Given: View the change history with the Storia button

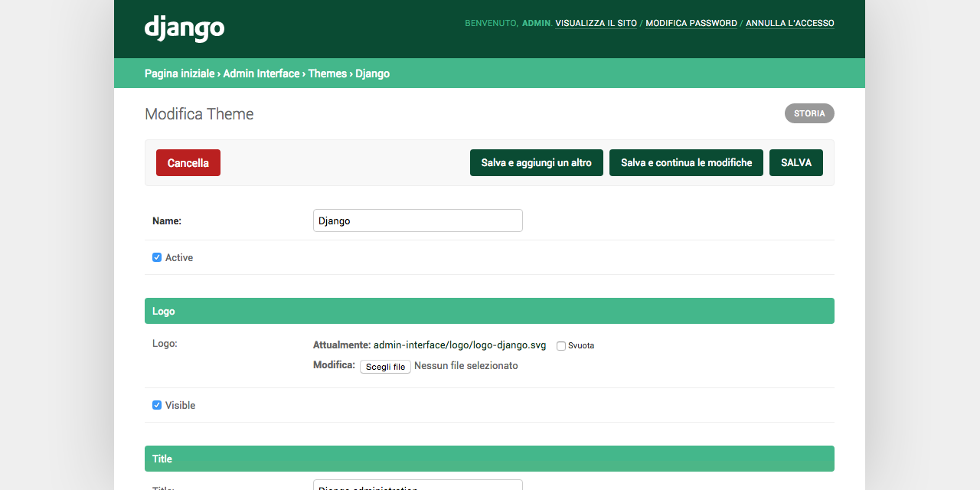Looking at the screenshot, I should pos(808,113).
